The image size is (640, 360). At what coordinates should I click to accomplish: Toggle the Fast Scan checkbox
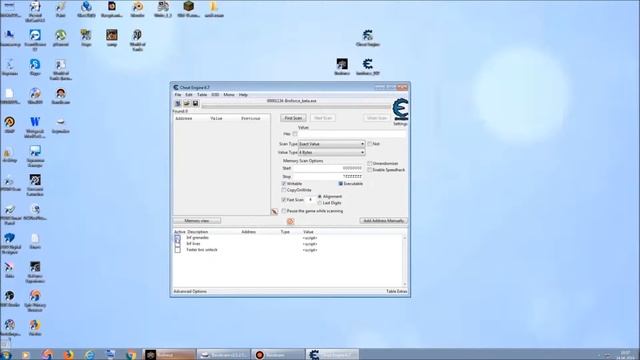pyautogui.click(x=284, y=200)
